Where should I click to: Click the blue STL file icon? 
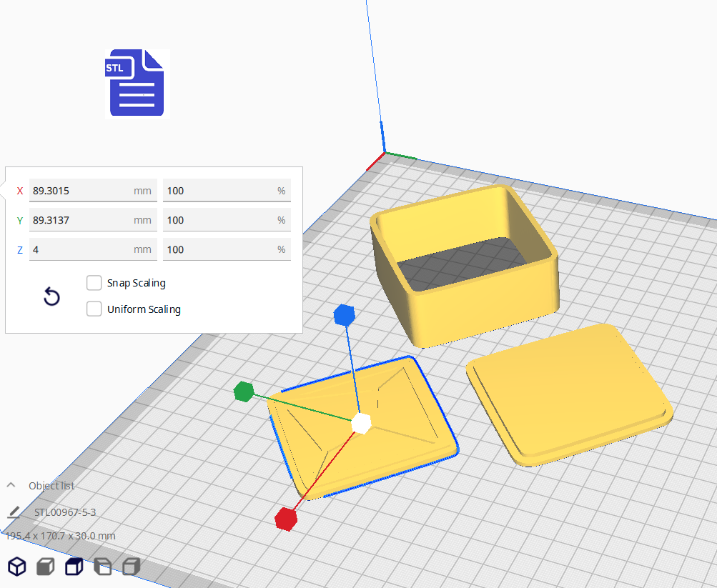[137, 84]
